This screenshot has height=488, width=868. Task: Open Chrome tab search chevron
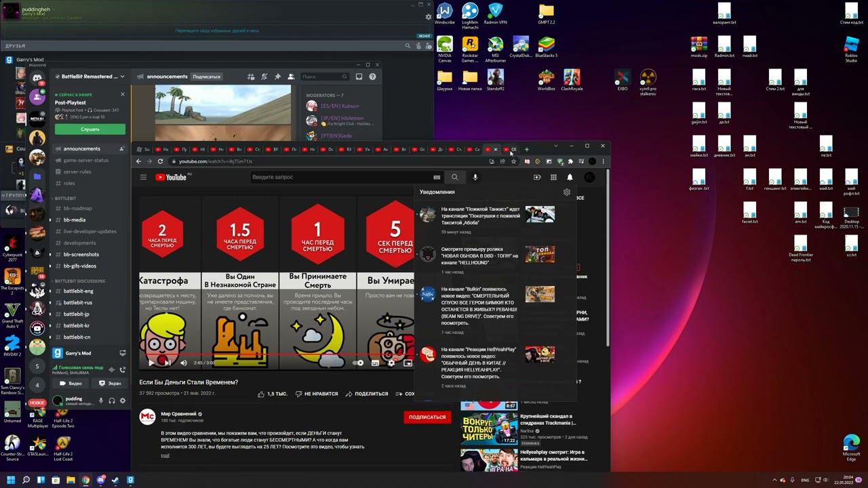click(x=556, y=146)
